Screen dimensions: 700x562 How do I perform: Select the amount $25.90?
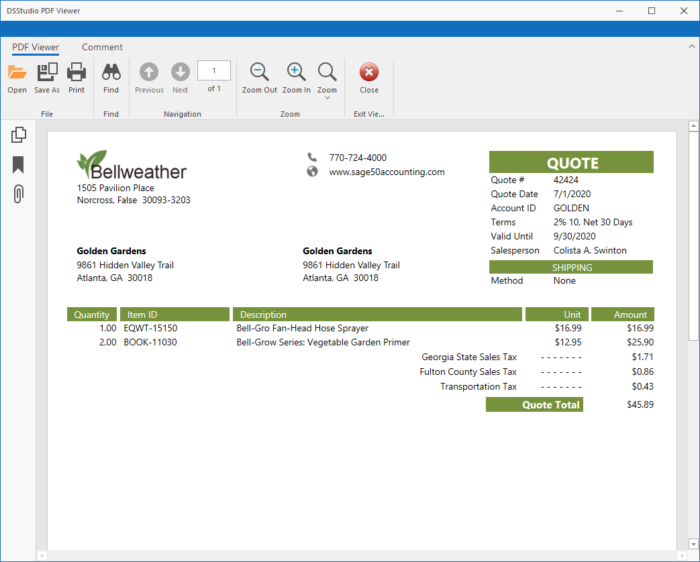tap(640, 342)
